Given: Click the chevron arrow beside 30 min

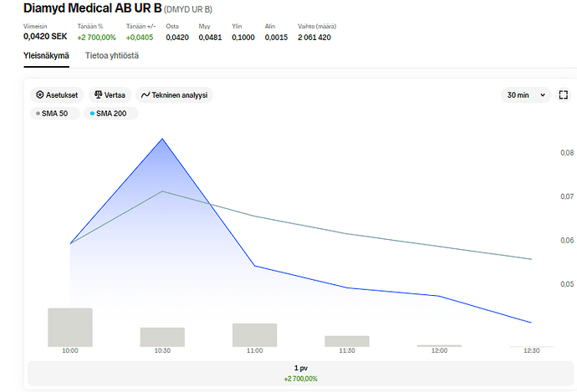Looking at the screenshot, I should (542, 95).
